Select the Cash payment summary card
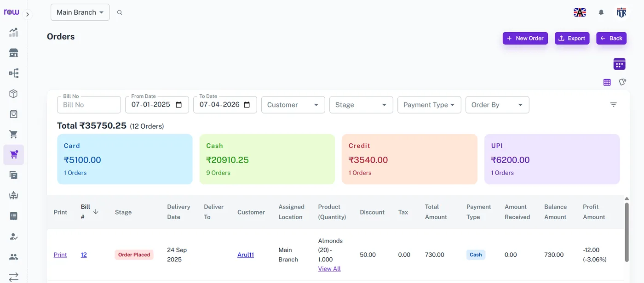 click(267, 159)
